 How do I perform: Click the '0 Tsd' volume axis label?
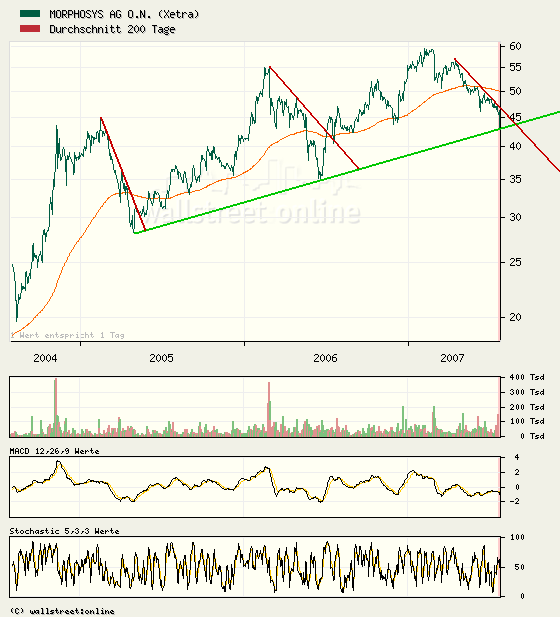click(532, 436)
